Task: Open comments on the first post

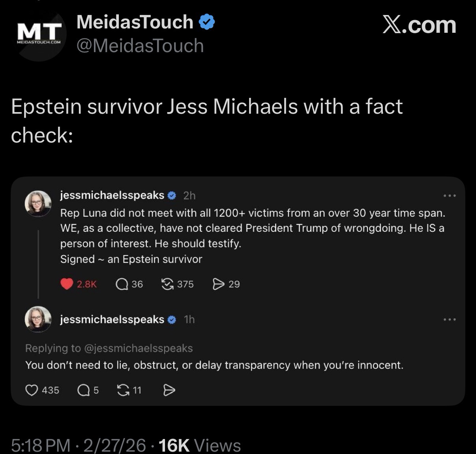Action: click(x=122, y=284)
